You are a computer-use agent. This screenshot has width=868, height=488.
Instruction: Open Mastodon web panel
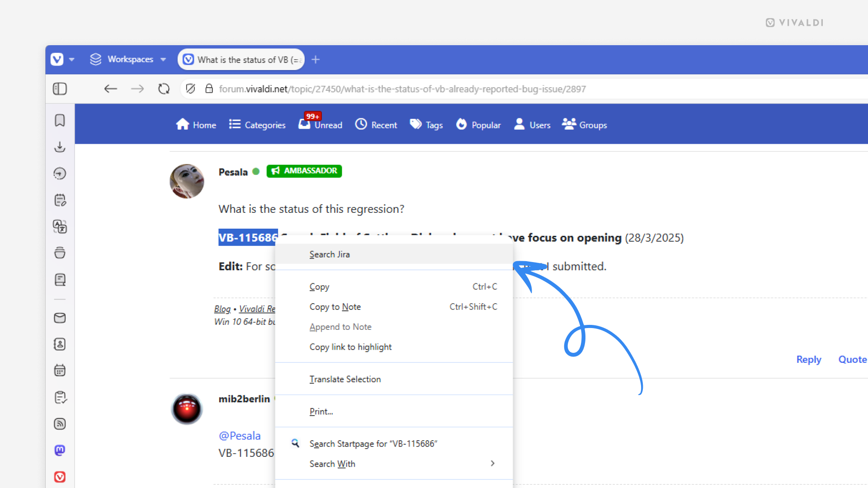pyautogui.click(x=60, y=450)
